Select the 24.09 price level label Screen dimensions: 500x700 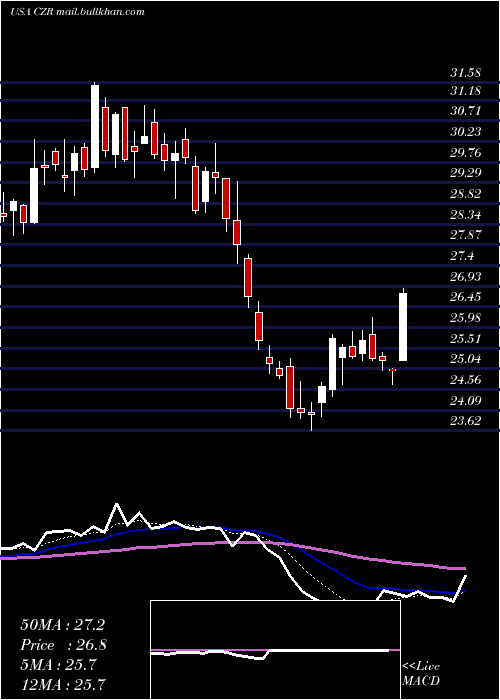(465, 401)
